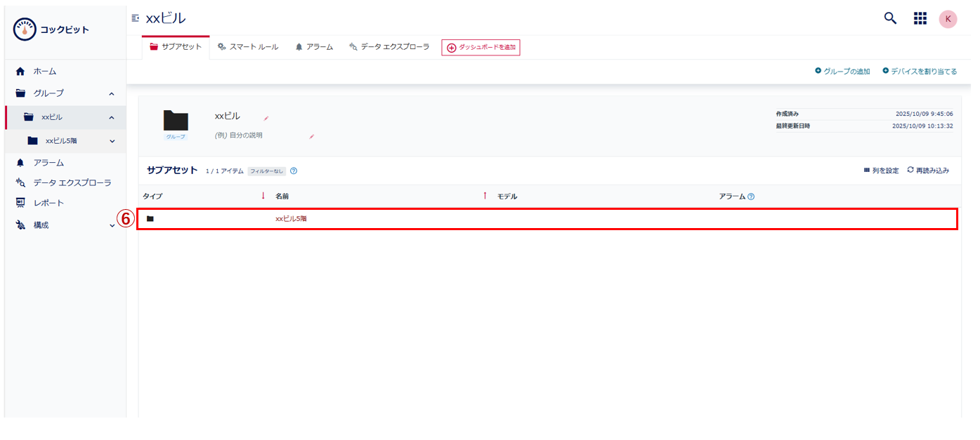Click the help icon next to フィルターなし
The height and width of the screenshot is (440, 980).
[x=294, y=171]
